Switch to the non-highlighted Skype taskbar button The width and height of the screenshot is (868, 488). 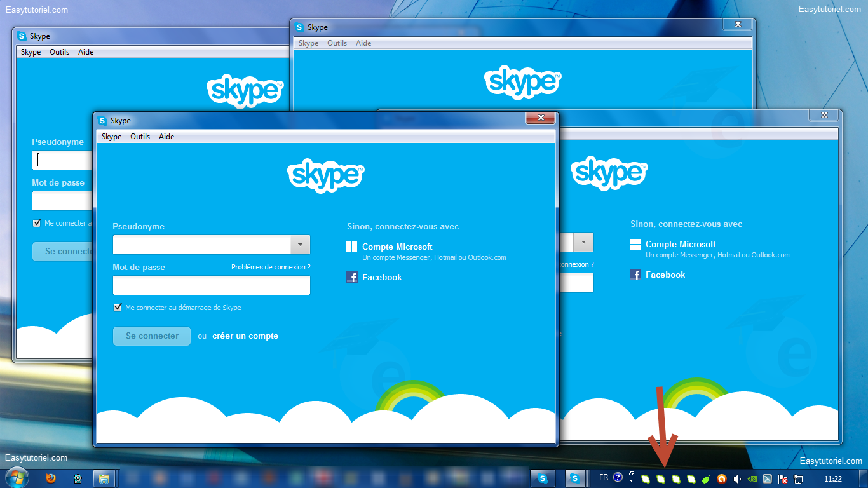coord(543,478)
